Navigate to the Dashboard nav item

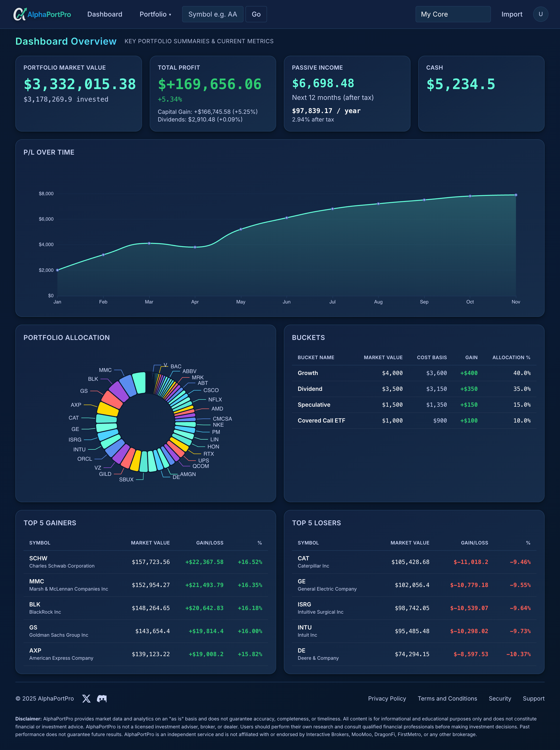[104, 14]
